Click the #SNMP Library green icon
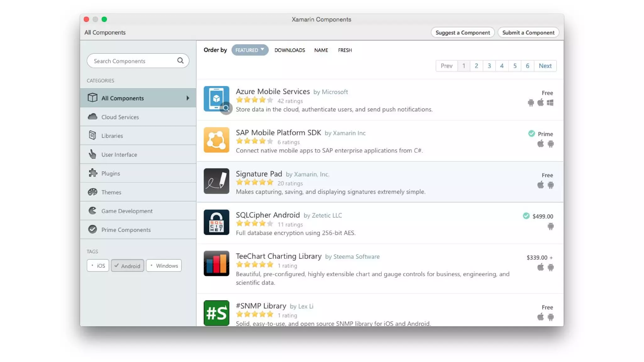Viewport: 644px width, 362px height. coord(216,313)
